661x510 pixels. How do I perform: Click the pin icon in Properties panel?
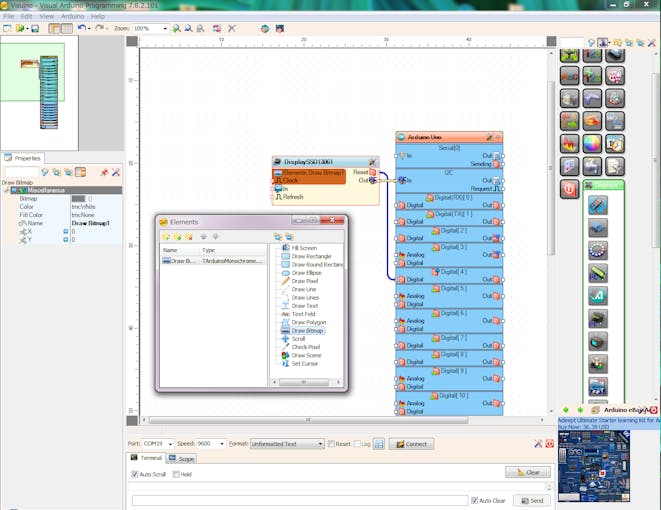(x=104, y=172)
